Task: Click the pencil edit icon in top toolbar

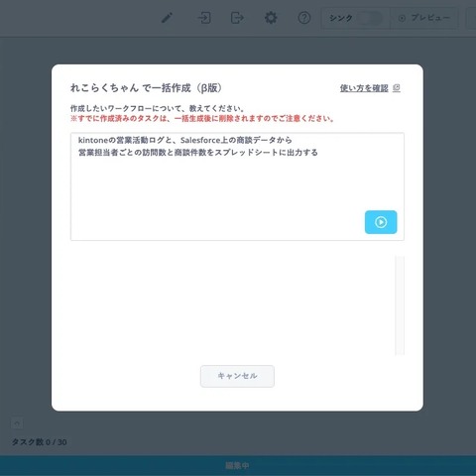Action: click(x=167, y=18)
